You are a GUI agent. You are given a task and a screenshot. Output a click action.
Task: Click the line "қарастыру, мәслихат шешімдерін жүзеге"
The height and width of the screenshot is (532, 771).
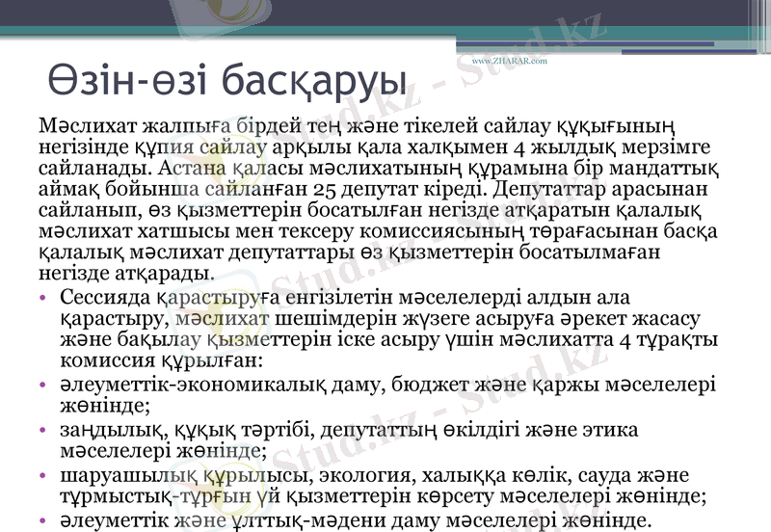[x=380, y=319]
